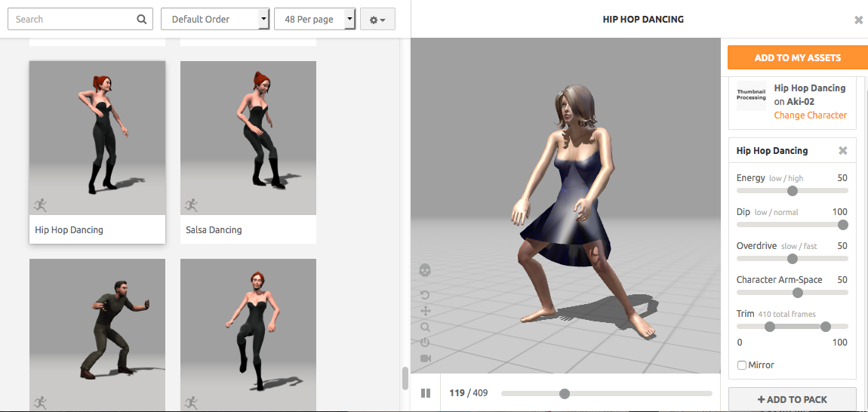Open the Default Order dropdown
The width and height of the screenshot is (868, 412).
[x=215, y=19]
